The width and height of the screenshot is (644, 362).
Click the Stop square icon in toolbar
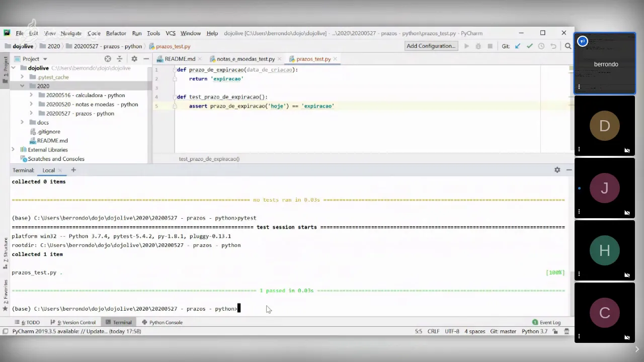pyautogui.click(x=490, y=46)
